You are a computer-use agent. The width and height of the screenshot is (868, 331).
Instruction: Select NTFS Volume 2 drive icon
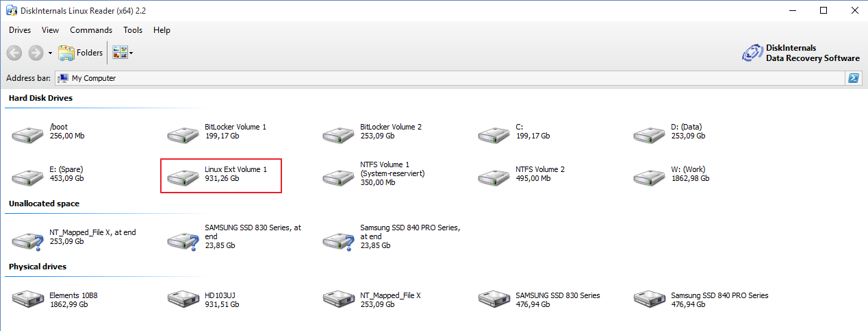494,177
